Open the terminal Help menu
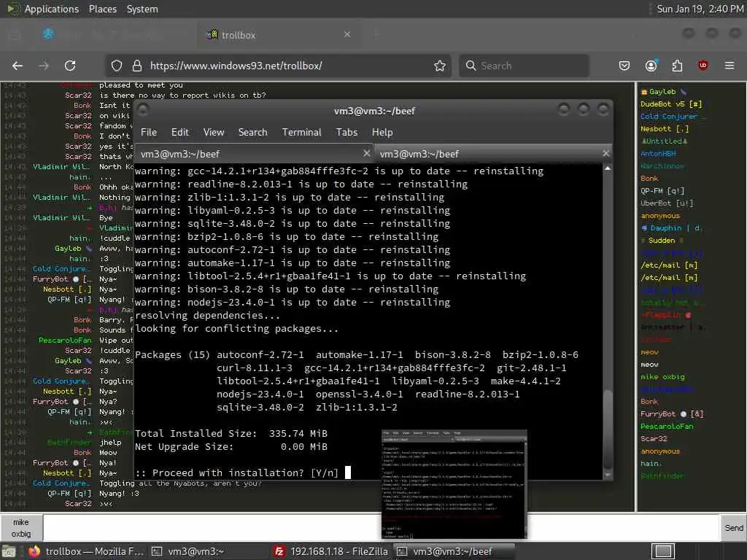747x560 pixels. 382,133
